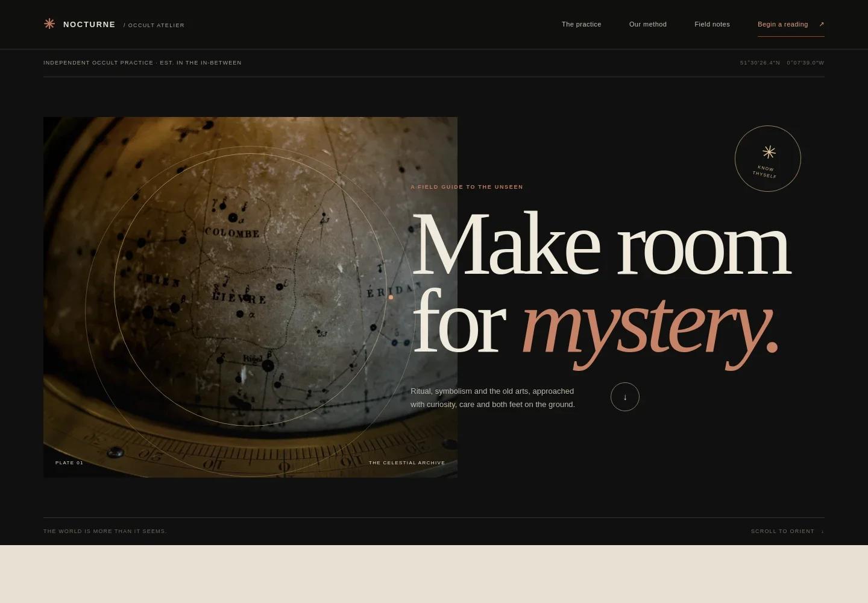Viewport: 868px width, 603px height.
Task: Click the down arrow after Scroll to orient
Action: (x=822, y=531)
